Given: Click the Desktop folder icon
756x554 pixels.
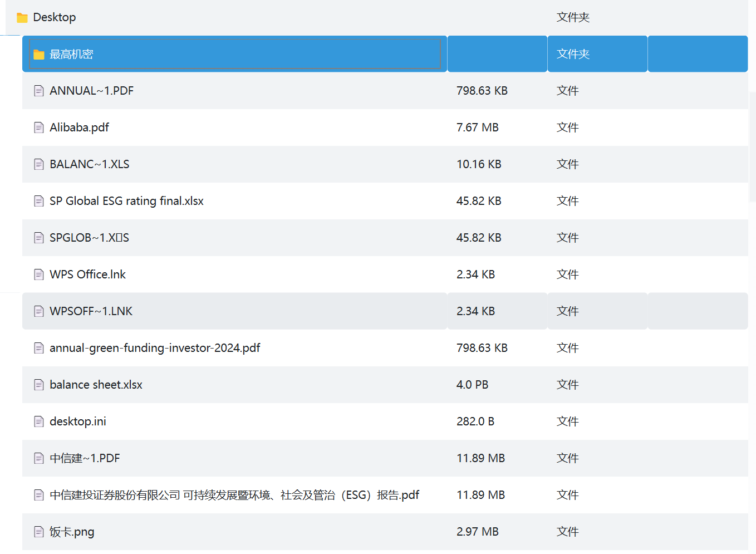Looking at the screenshot, I should (x=22, y=18).
